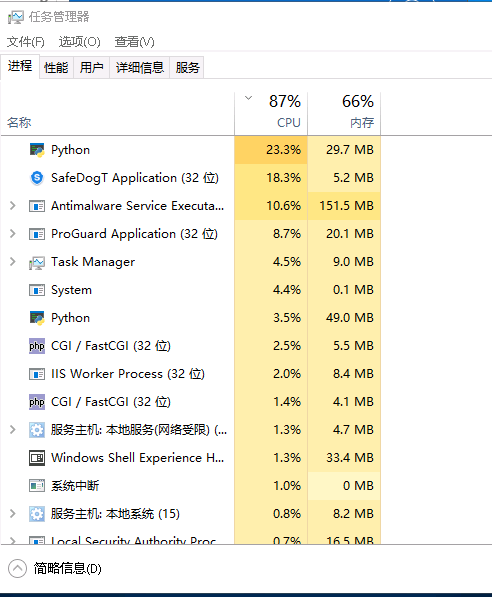
Task: Click the 33.4 MB memory value
Action: pyautogui.click(x=350, y=458)
